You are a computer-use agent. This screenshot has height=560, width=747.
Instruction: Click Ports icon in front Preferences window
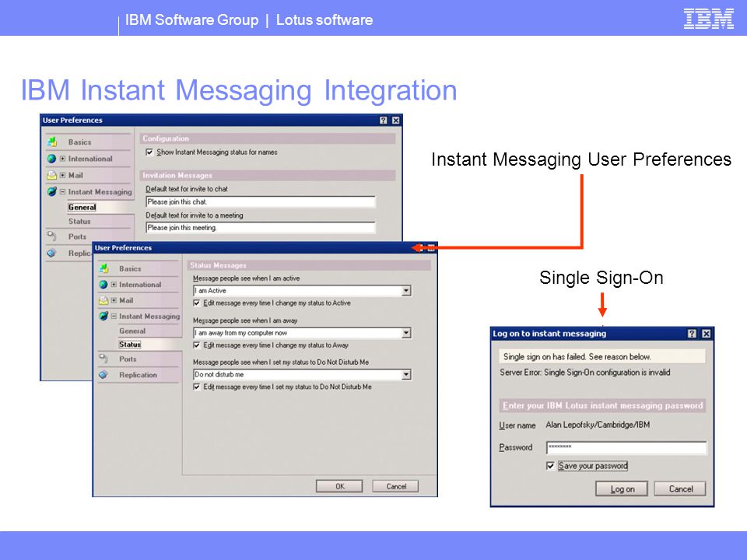(103, 359)
